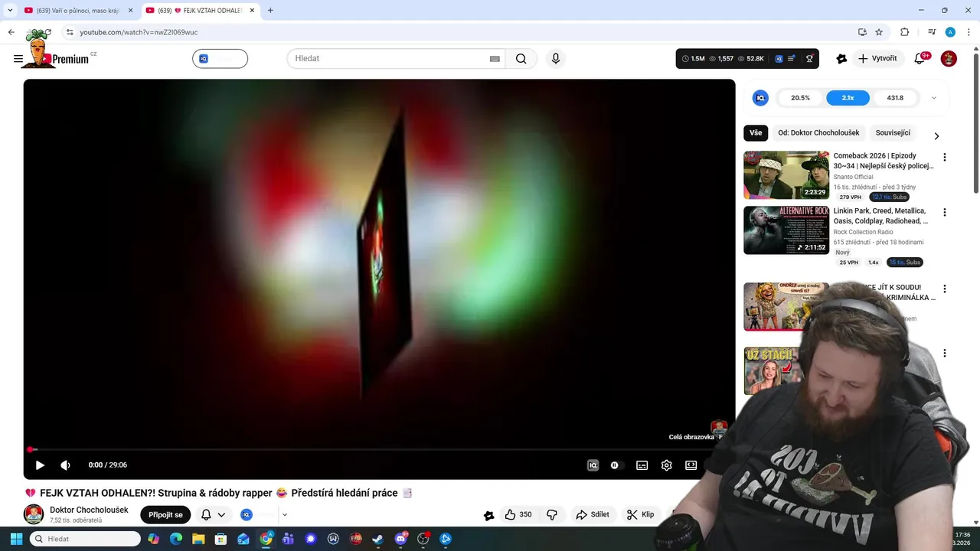Open the on-screen keyboard in search box
The width and height of the screenshot is (980, 551).
(x=495, y=59)
